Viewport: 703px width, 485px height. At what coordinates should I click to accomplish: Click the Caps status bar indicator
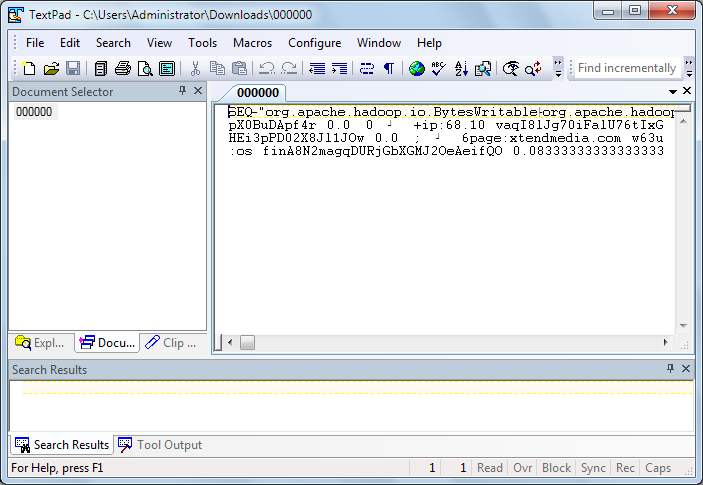(x=658, y=468)
